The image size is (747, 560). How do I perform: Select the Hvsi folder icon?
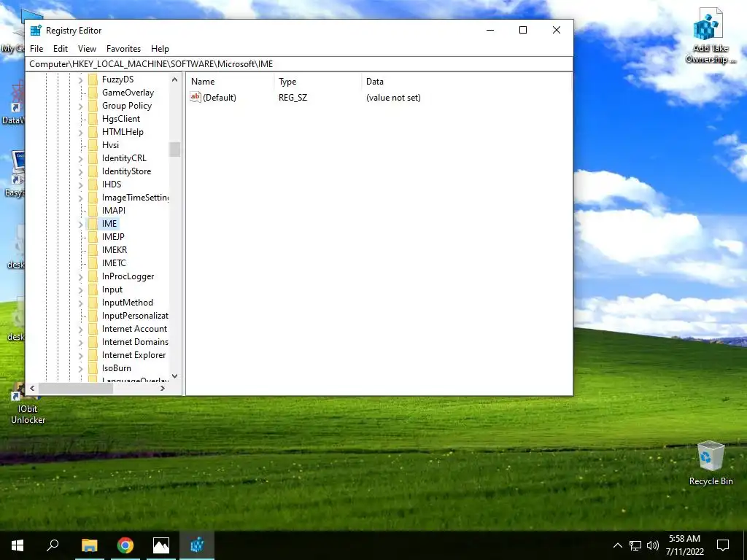(x=93, y=145)
